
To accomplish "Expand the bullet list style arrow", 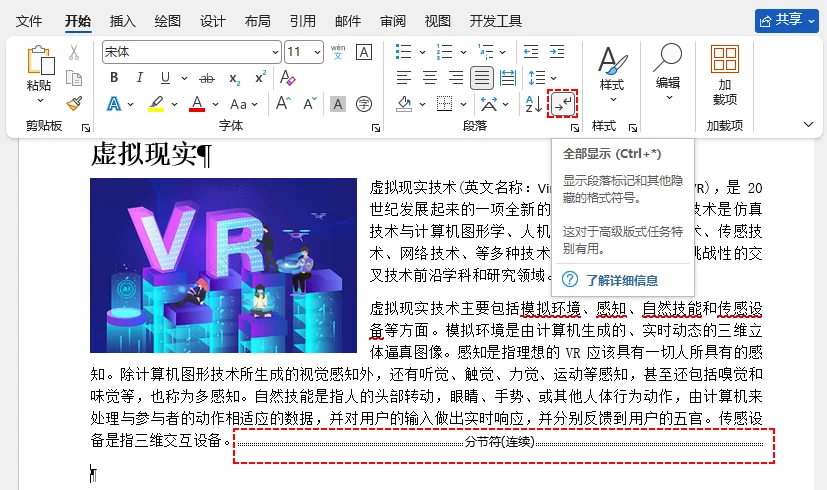I will pyautogui.click(x=422, y=52).
